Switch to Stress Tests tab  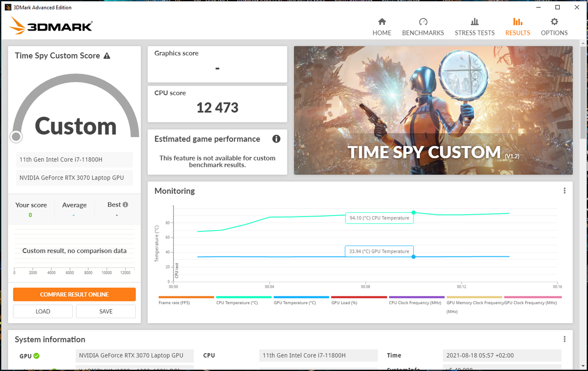(x=474, y=27)
